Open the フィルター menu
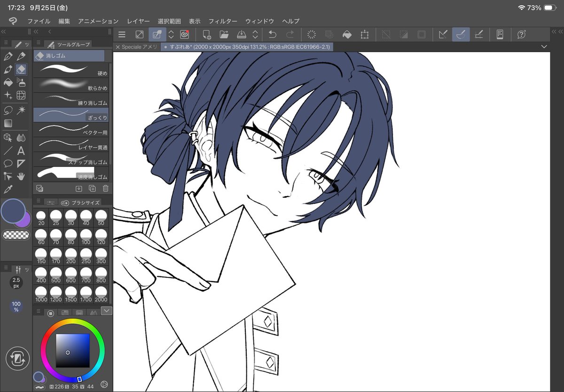 pos(223,21)
